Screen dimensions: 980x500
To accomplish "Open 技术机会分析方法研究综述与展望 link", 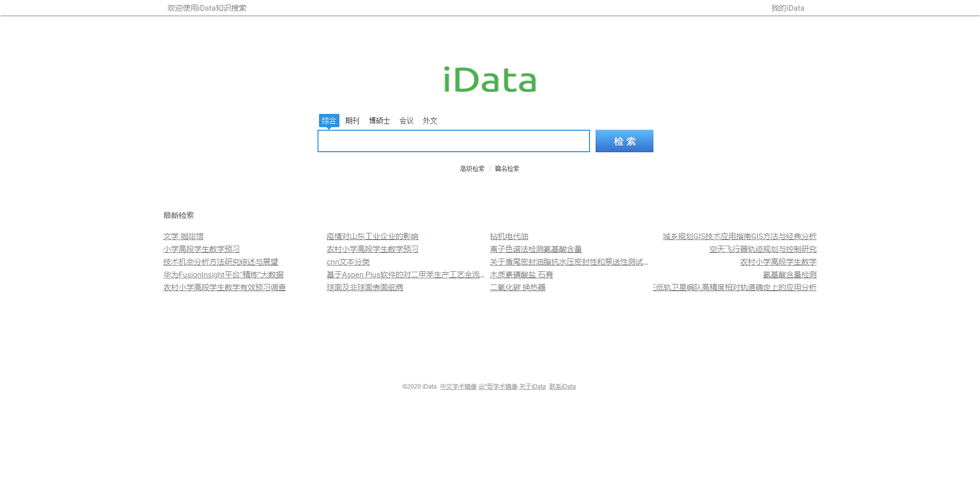I will tap(220, 262).
